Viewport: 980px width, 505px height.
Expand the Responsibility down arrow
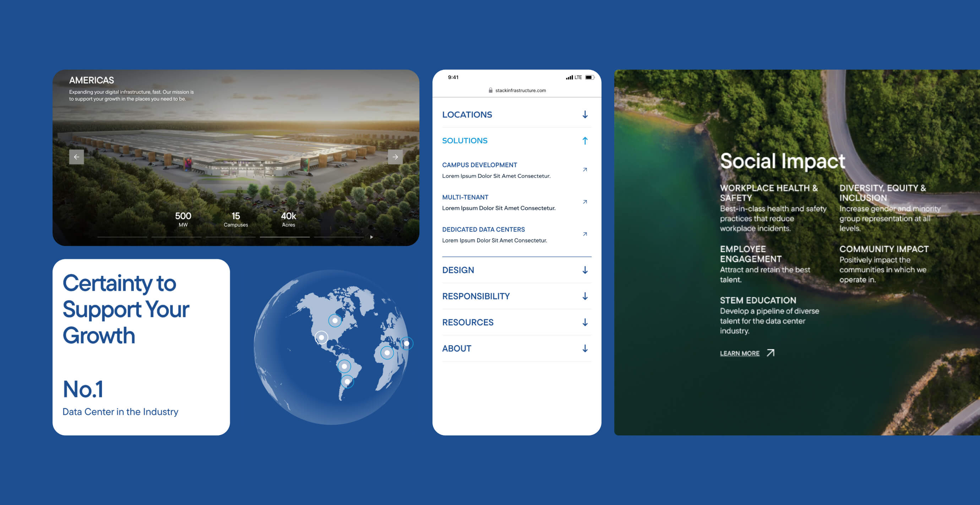pyautogui.click(x=585, y=296)
